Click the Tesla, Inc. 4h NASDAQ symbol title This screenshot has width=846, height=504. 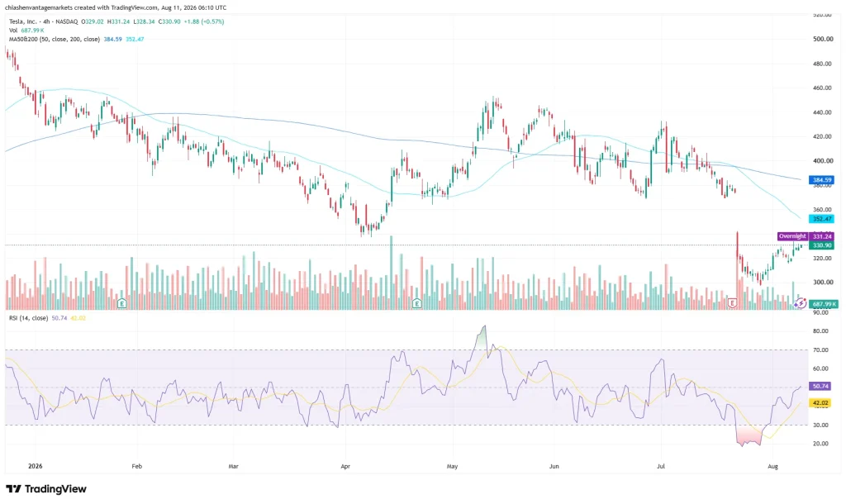43,21
